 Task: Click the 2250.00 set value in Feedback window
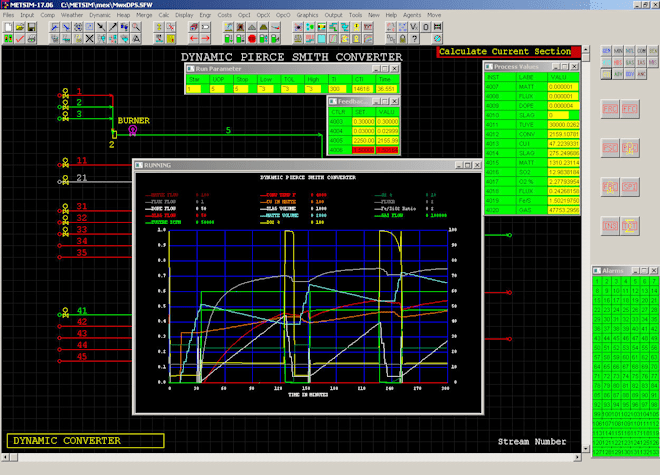(363, 141)
